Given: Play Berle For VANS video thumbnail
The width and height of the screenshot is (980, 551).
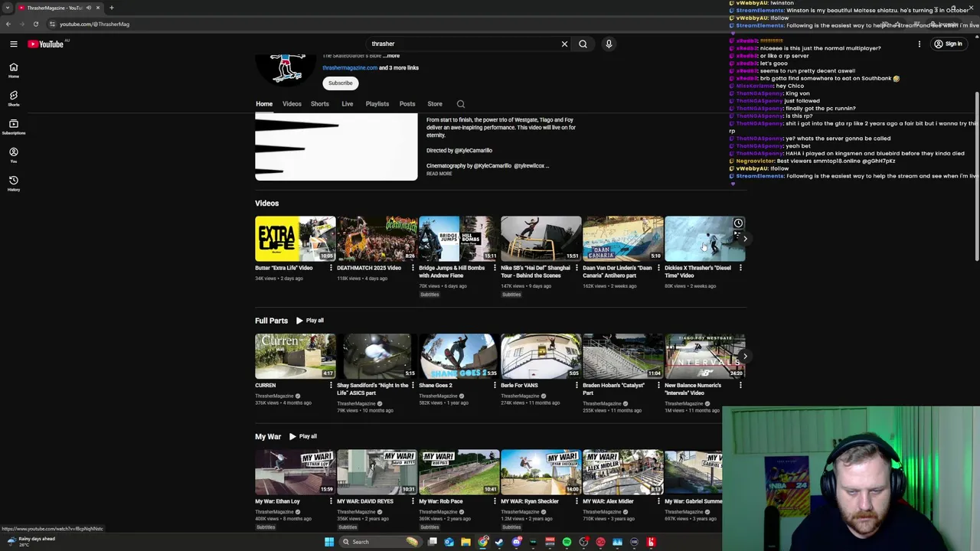Looking at the screenshot, I should (541, 356).
